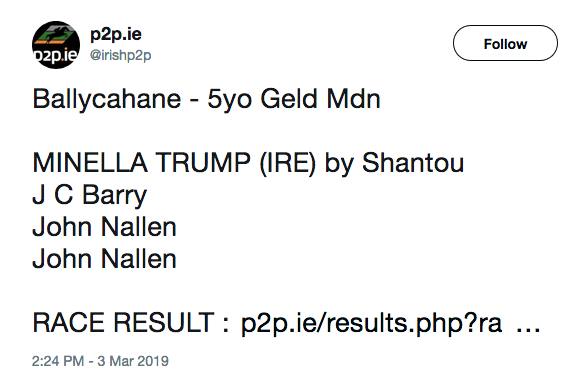Click the blank gap below Ballycahane line
The height and width of the screenshot is (373, 575).
point(206,131)
